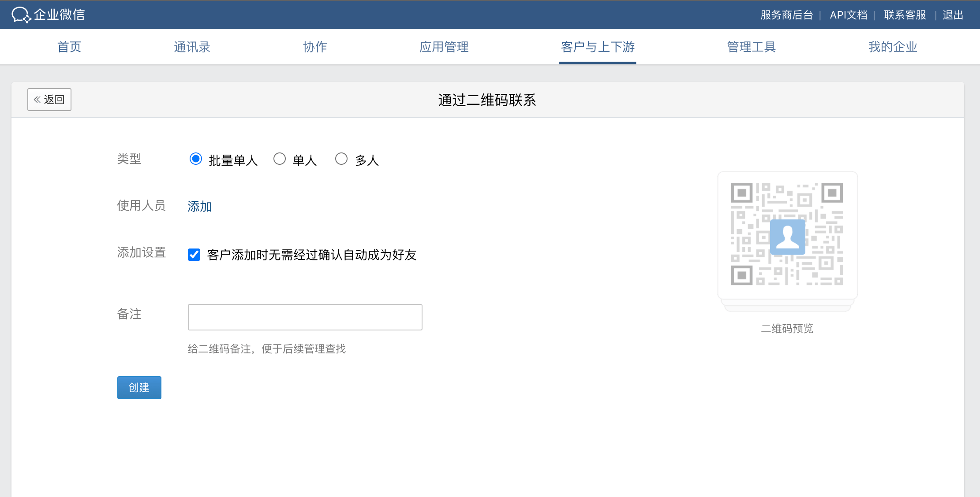Open 服务商后台 link
This screenshot has width=980, height=497.
pyautogui.click(x=786, y=15)
